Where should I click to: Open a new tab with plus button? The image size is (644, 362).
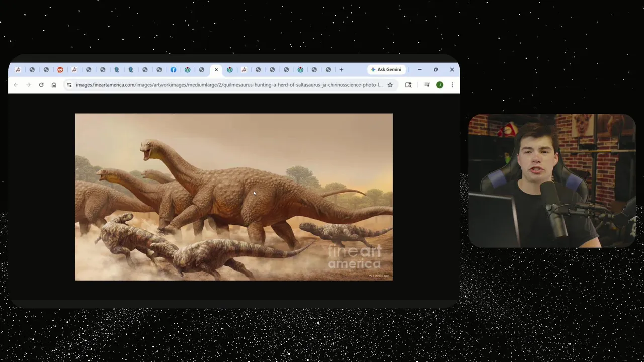pos(341,69)
